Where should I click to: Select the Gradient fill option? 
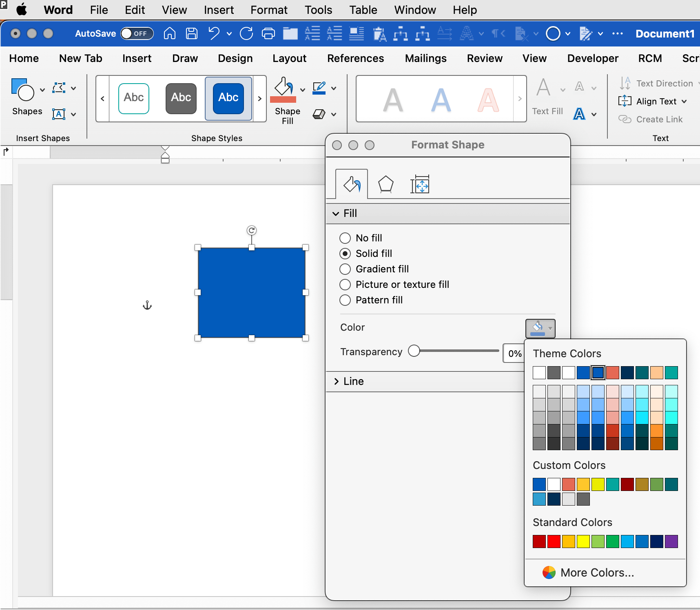coord(345,269)
